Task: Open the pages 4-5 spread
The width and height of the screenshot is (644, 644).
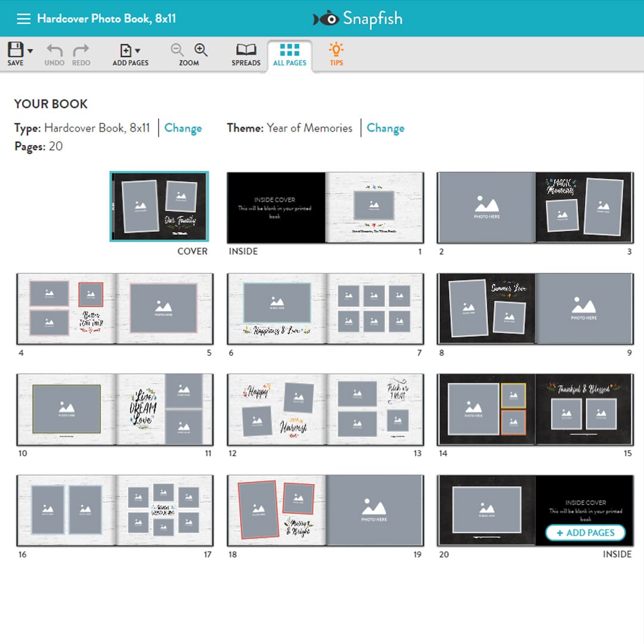Action: coord(115,308)
